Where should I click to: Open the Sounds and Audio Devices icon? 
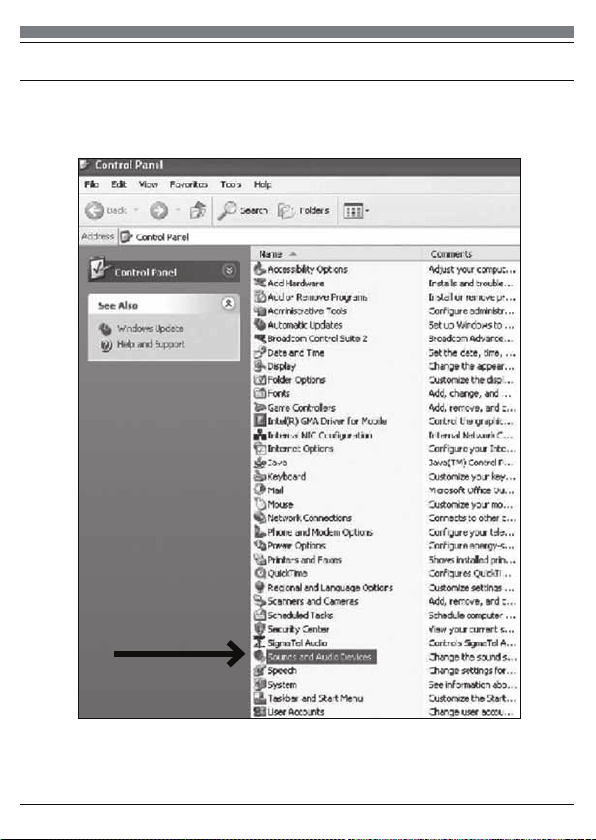pyautogui.click(x=260, y=656)
